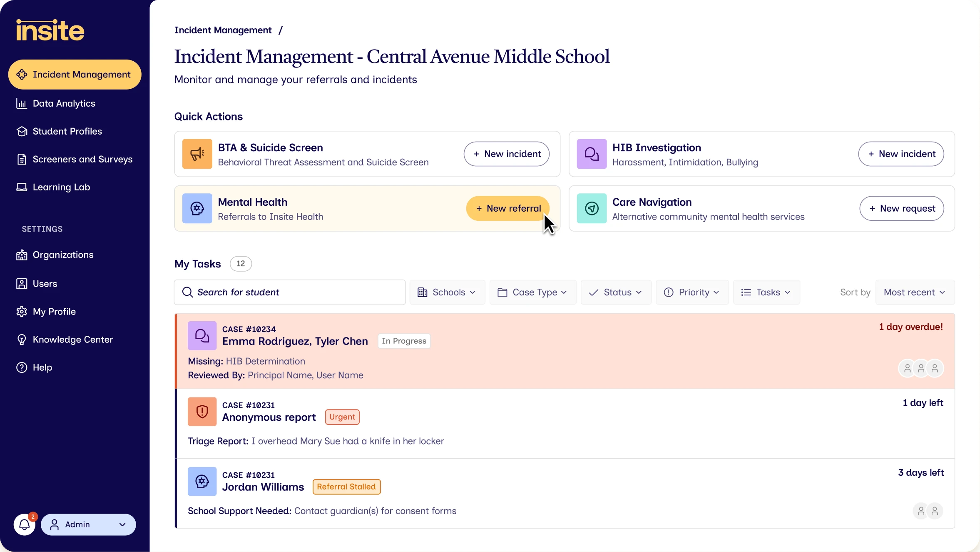
Task: Click the Data Analytics chart icon
Action: [x=22, y=103]
